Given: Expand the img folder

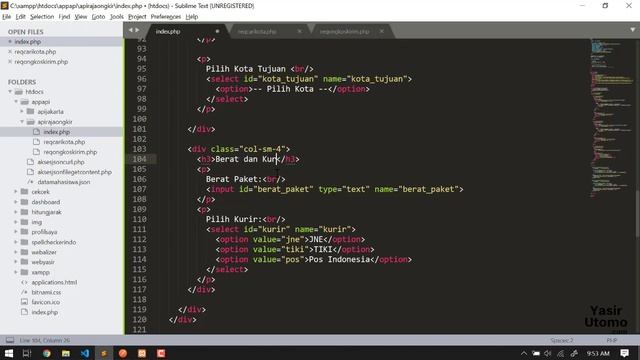Looking at the screenshot, I should (16, 222).
